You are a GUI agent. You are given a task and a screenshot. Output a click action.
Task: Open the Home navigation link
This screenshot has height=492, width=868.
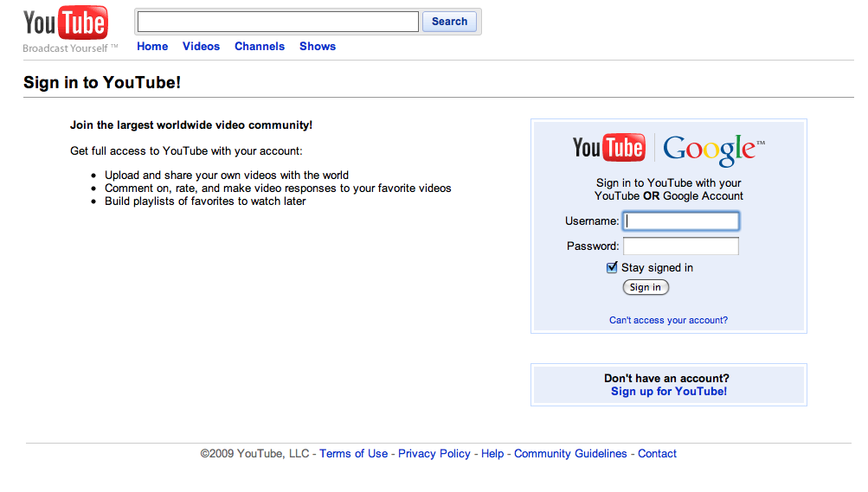tap(152, 47)
